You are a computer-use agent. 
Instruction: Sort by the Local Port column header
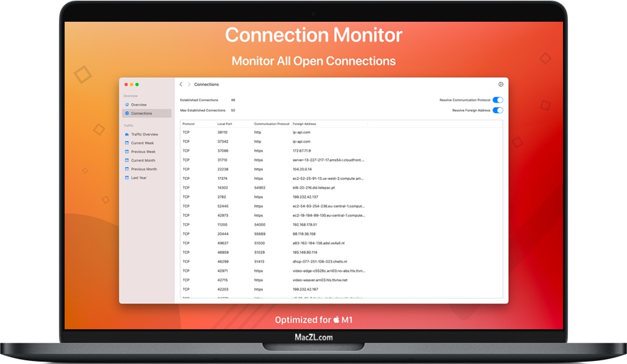tap(224, 124)
